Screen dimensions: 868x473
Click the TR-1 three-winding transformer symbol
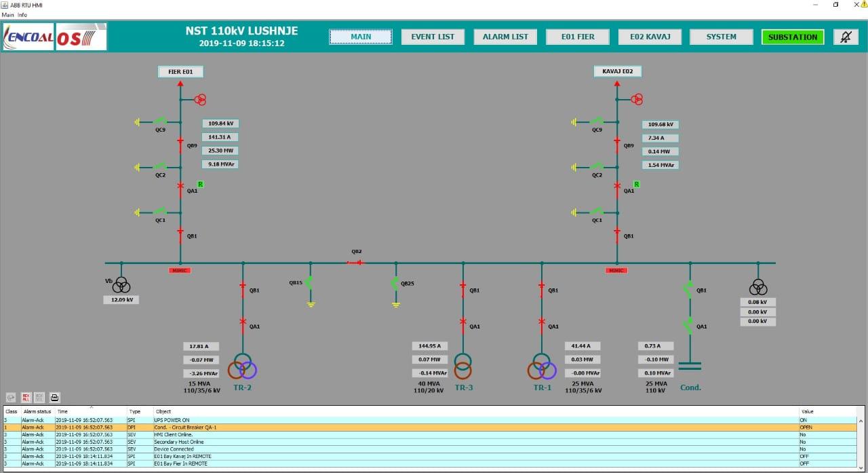coord(542,366)
